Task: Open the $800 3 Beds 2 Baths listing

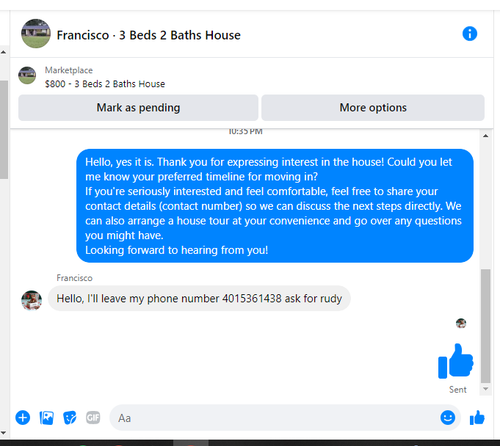Action: 105,84
